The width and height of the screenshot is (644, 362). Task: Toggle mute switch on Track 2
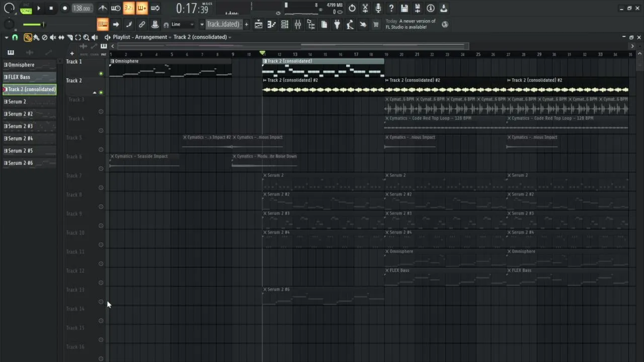pyautogui.click(x=101, y=93)
